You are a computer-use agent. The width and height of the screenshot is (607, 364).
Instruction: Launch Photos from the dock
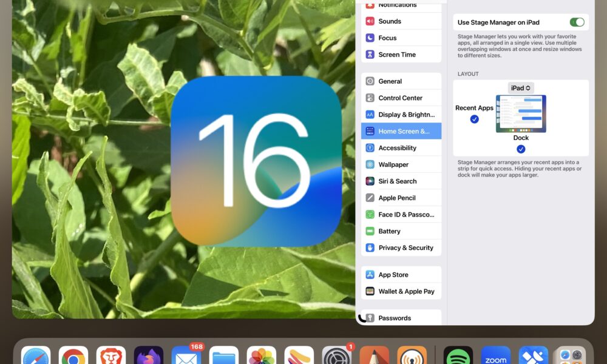pyautogui.click(x=261, y=356)
